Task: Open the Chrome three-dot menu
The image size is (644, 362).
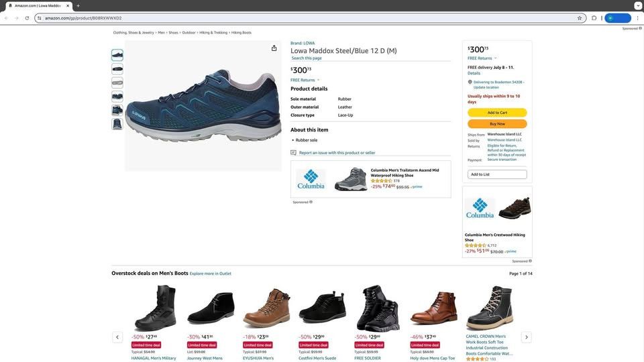Action: (x=637, y=18)
